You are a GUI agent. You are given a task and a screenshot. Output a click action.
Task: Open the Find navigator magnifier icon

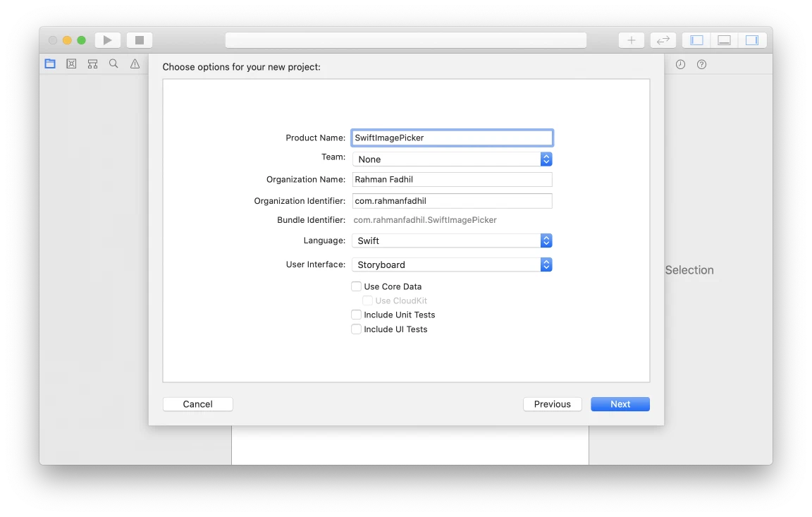pyautogui.click(x=113, y=63)
